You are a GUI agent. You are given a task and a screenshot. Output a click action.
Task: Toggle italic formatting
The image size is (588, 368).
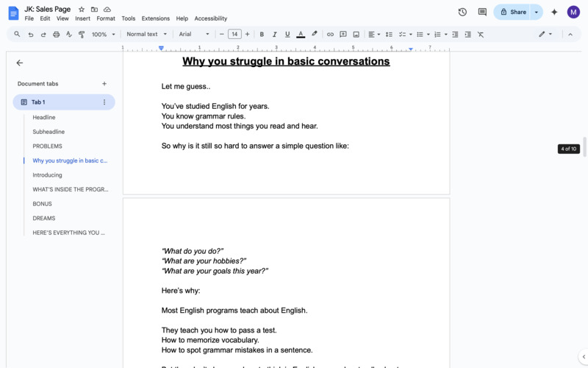tap(274, 35)
